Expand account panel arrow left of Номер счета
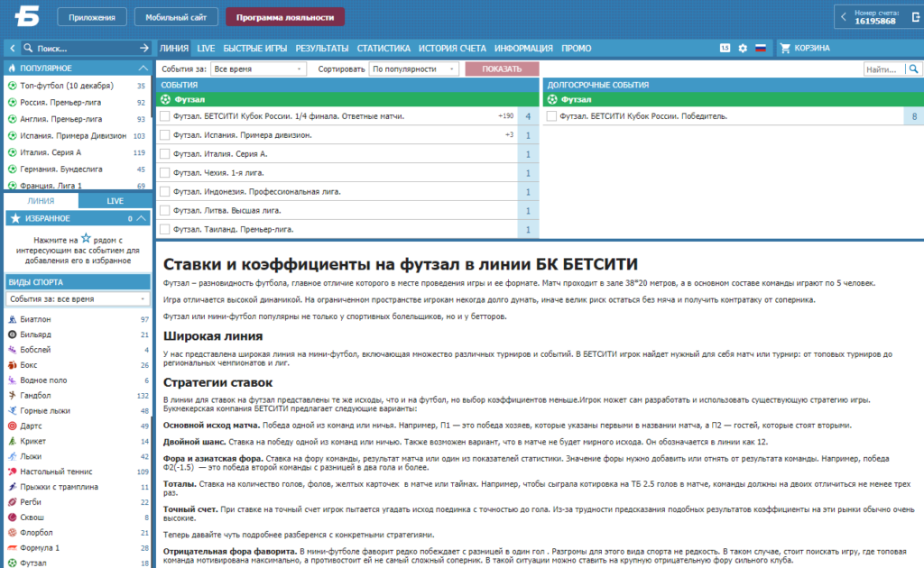Screen dimensions: 924x568 pos(844,17)
